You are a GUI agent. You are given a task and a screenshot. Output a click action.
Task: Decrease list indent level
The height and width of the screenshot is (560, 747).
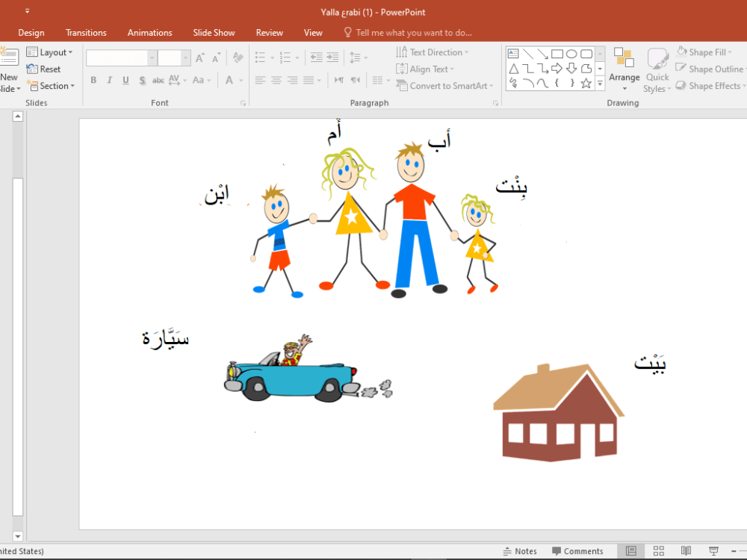point(316,57)
